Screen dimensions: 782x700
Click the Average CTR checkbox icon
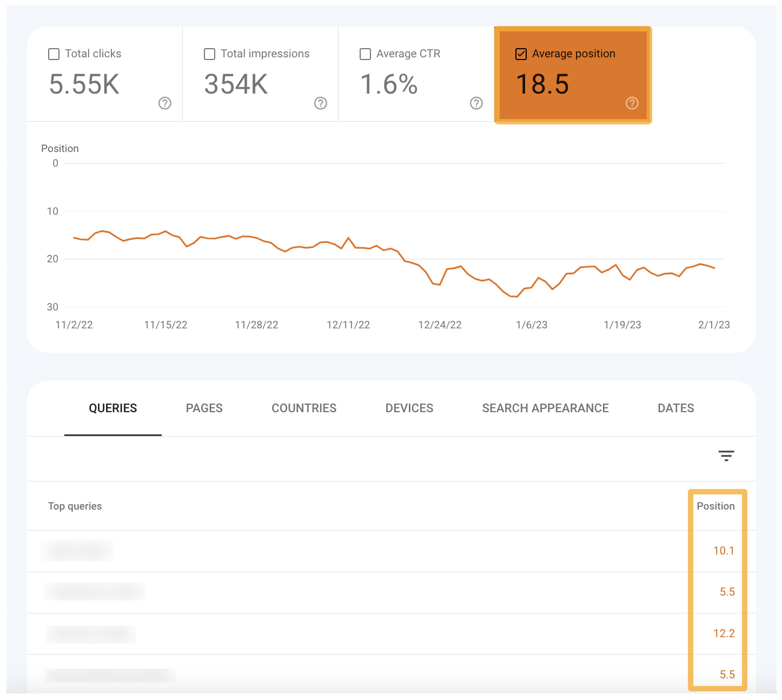click(x=365, y=54)
